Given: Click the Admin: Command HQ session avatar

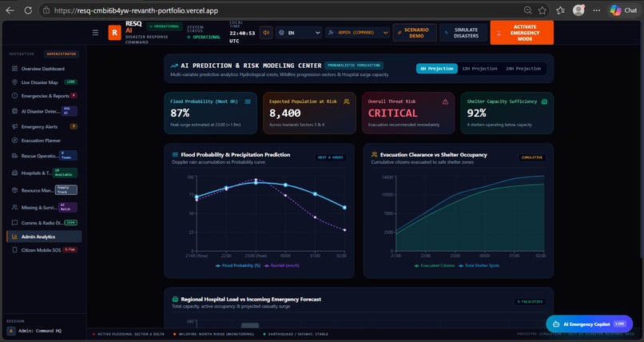Looking at the screenshot, I should pyautogui.click(x=10, y=331).
